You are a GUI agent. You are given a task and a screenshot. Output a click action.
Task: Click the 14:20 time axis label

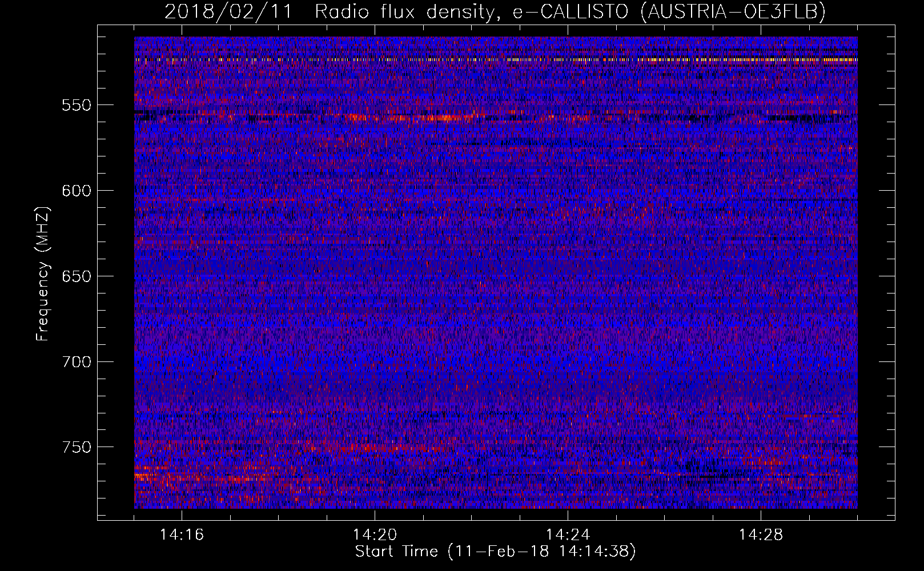pos(375,535)
